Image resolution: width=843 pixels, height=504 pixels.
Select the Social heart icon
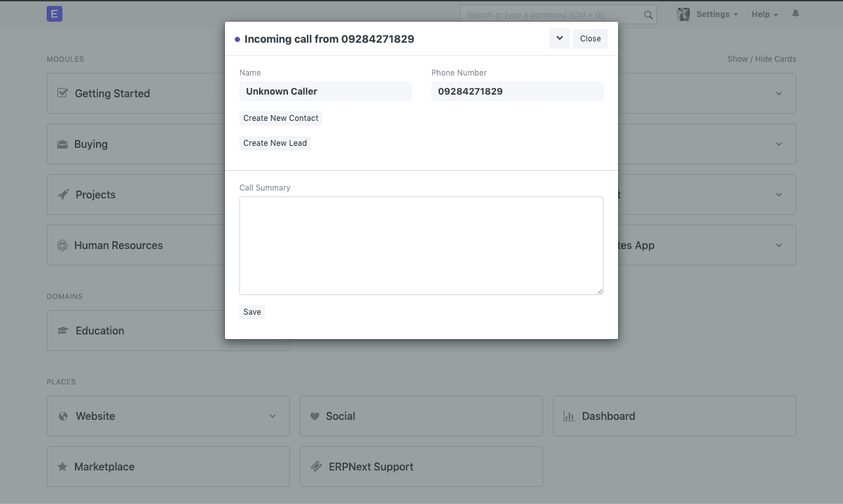(314, 416)
